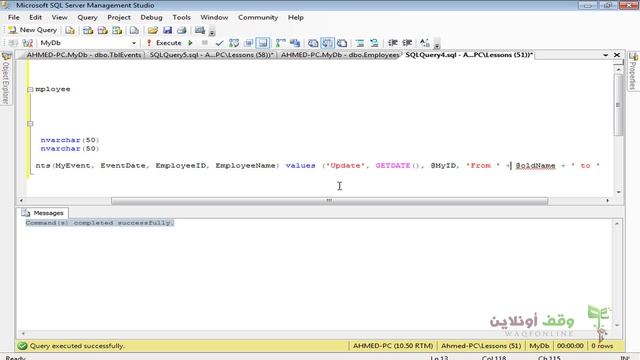Open the Window menu
The width and height of the screenshot is (640, 360).
click(x=214, y=18)
